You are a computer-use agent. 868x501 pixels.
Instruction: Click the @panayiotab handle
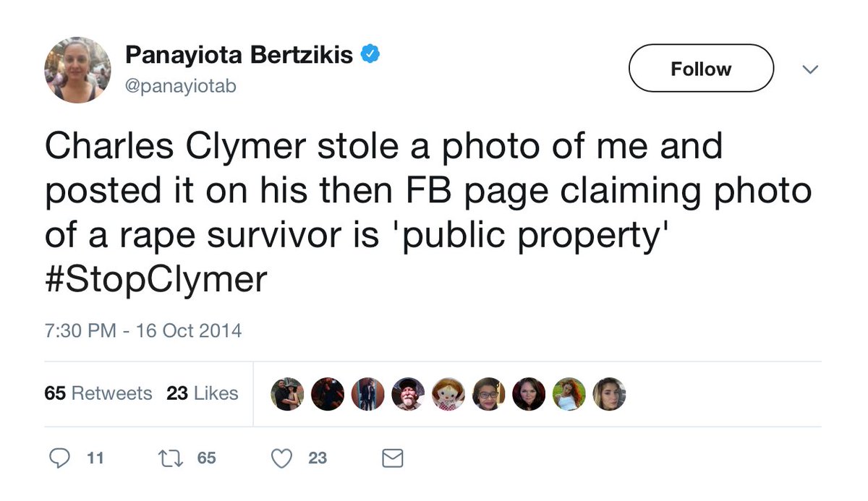point(180,86)
